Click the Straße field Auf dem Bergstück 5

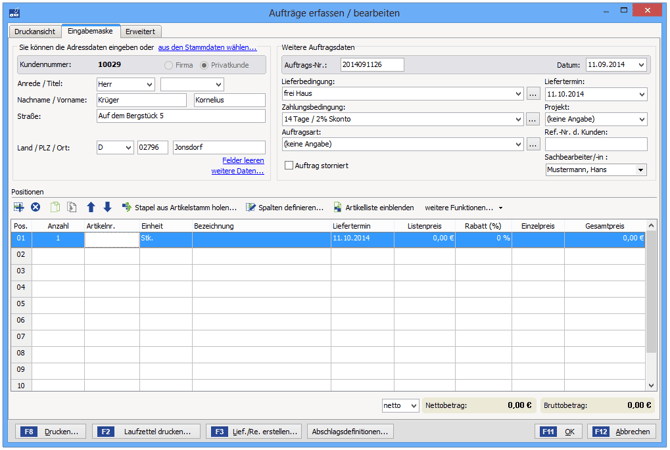coord(181,116)
